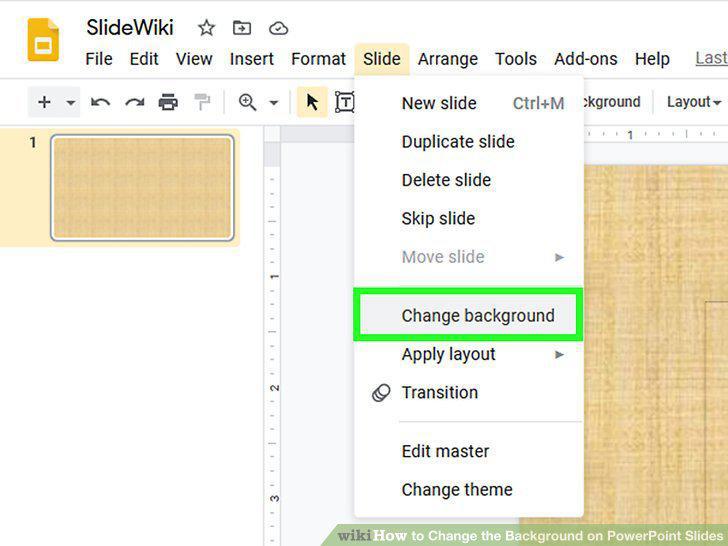The height and width of the screenshot is (546, 728).
Task: Click the toolbar Background button
Action: [612, 102]
